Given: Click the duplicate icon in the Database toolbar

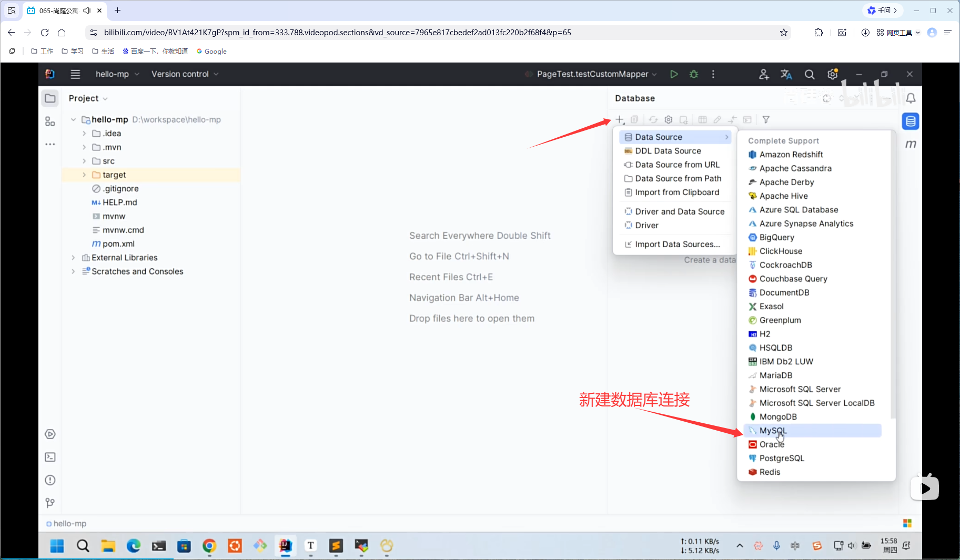Looking at the screenshot, I should [634, 120].
